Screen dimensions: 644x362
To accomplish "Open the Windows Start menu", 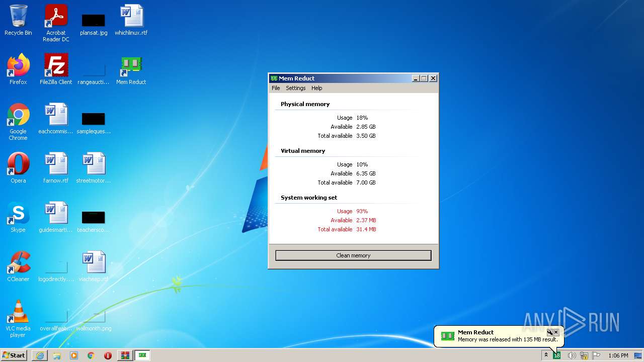I will tap(14, 355).
